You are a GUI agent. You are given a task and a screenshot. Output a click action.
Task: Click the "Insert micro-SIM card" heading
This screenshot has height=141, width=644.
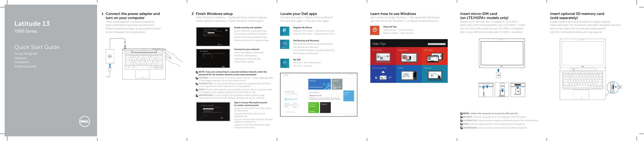tap(479, 14)
